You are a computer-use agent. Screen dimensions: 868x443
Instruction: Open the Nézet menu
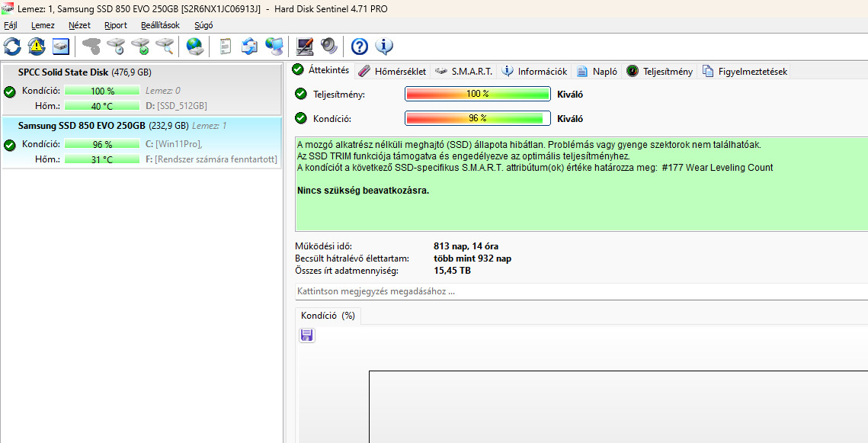(x=79, y=25)
